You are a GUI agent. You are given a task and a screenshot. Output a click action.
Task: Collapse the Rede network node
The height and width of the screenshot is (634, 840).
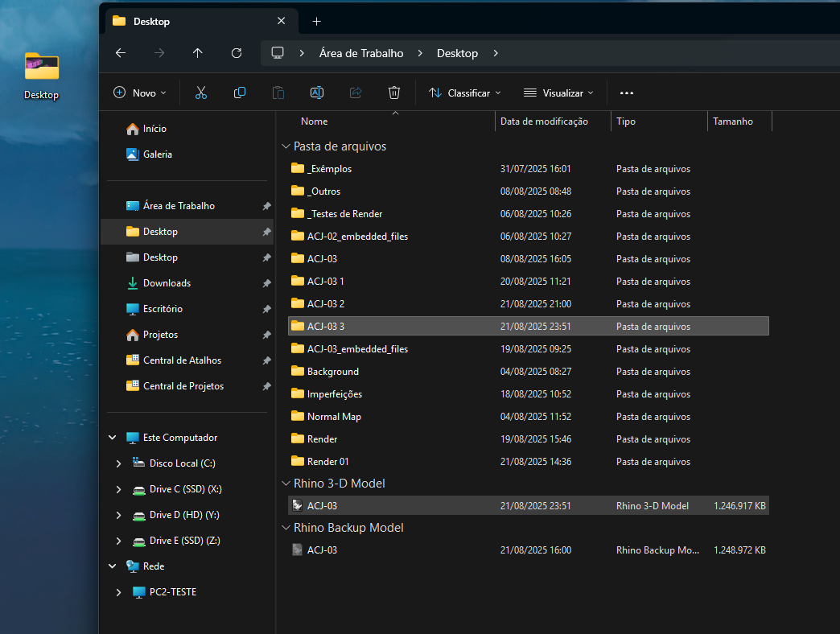pyautogui.click(x=113, y=566)
